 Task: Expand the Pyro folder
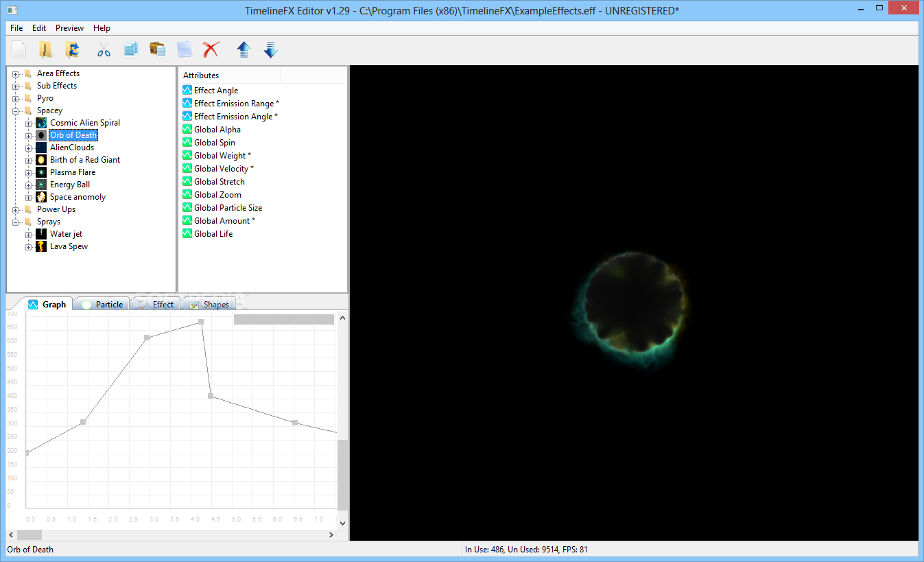click(16, 99)
